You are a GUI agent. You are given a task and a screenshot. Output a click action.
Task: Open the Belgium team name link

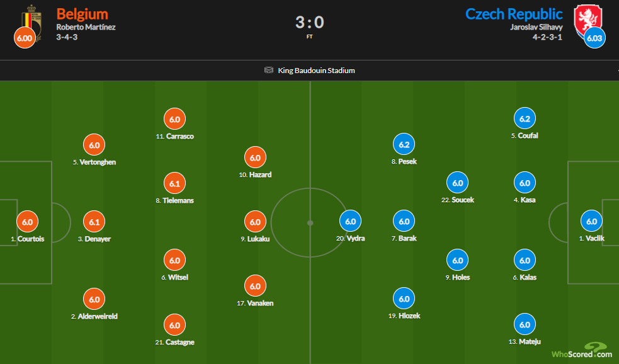point(82,14)
